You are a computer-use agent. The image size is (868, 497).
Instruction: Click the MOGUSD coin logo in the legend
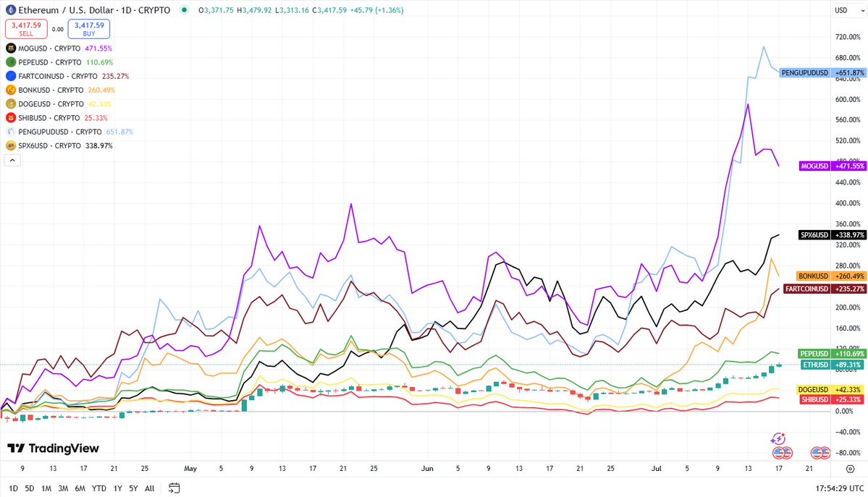pyautogui.click(x=11, y=48)
